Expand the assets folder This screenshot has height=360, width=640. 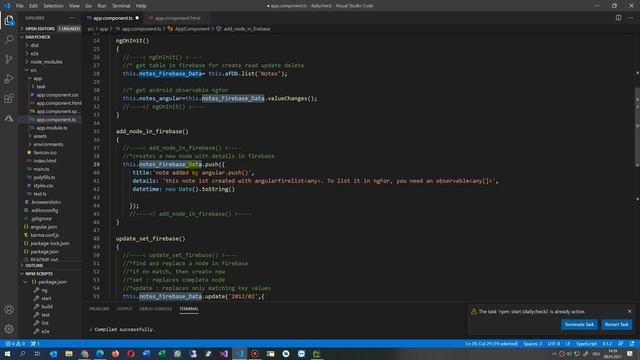coord(40,136)
